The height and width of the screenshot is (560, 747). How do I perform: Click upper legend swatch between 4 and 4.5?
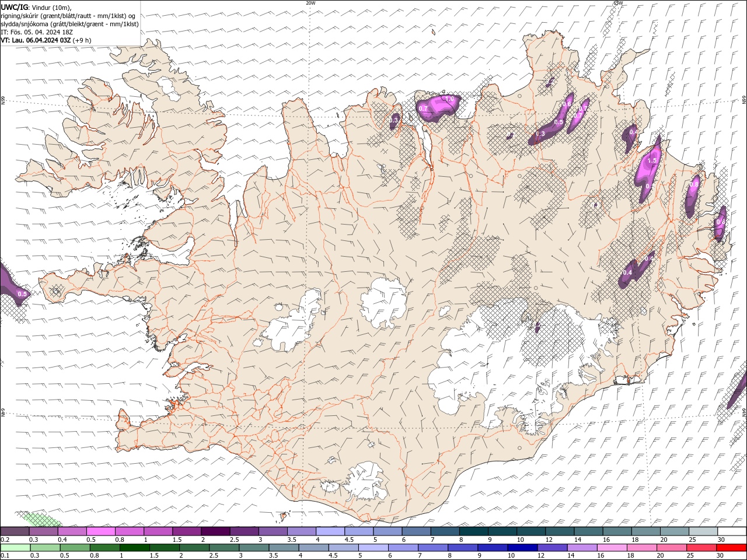330,531
